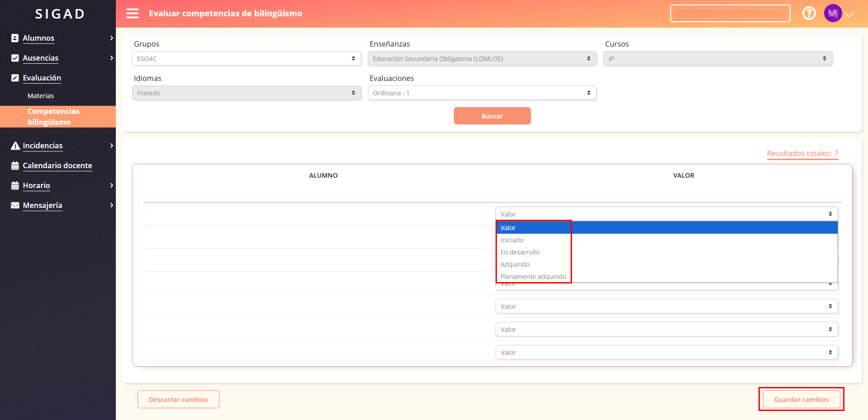Select the 'Adquirido' option
868x420 pixels.
515,264
